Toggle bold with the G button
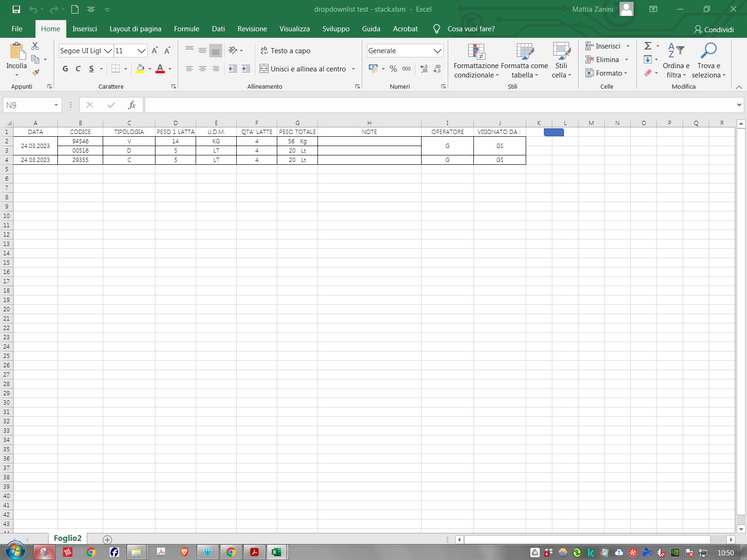 [65, 69]
